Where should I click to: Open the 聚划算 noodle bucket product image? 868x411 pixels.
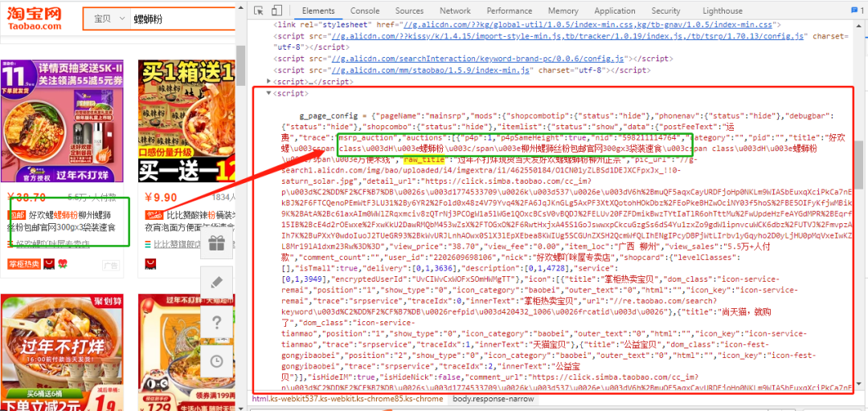tap(62, 352)
